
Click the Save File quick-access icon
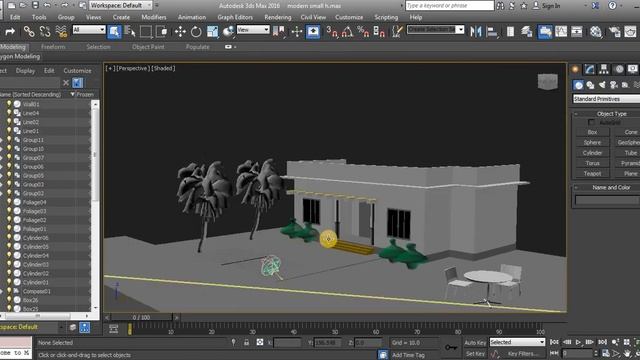click(36, 5)
